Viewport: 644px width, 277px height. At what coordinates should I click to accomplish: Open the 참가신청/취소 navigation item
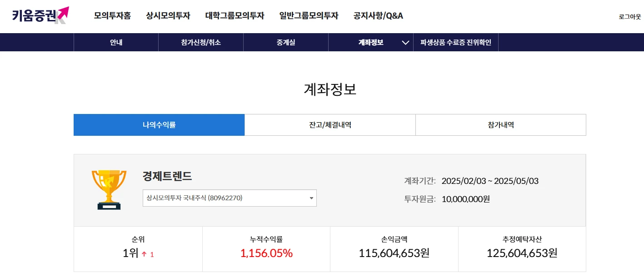[200, 42]
